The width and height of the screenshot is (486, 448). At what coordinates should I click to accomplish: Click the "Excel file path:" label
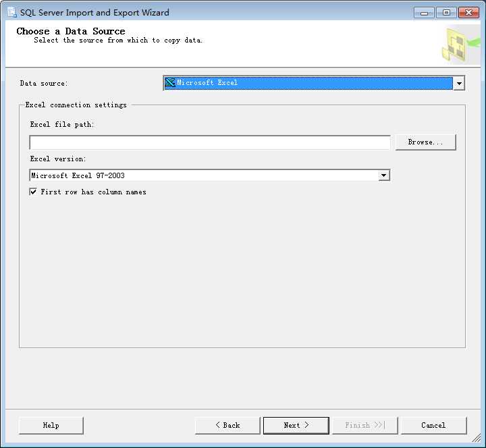tap(62, 125)
